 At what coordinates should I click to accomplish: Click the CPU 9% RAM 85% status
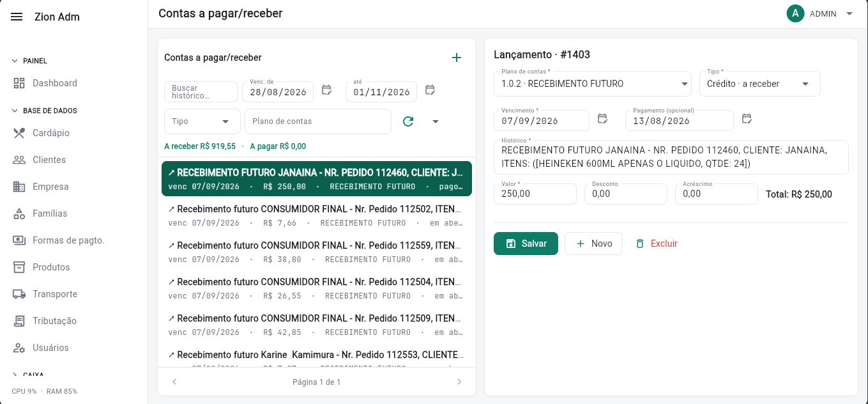[44, 391]
